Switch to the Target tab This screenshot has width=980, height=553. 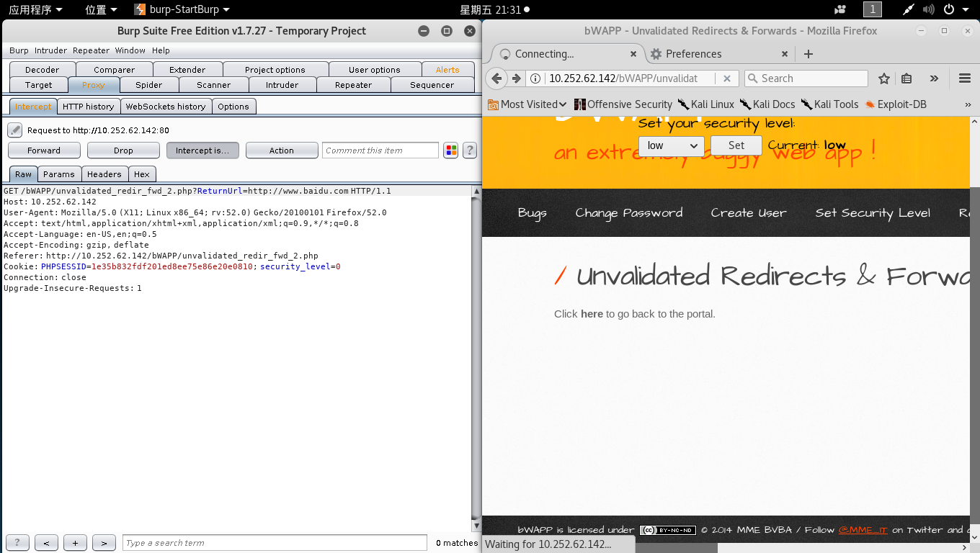38,85
